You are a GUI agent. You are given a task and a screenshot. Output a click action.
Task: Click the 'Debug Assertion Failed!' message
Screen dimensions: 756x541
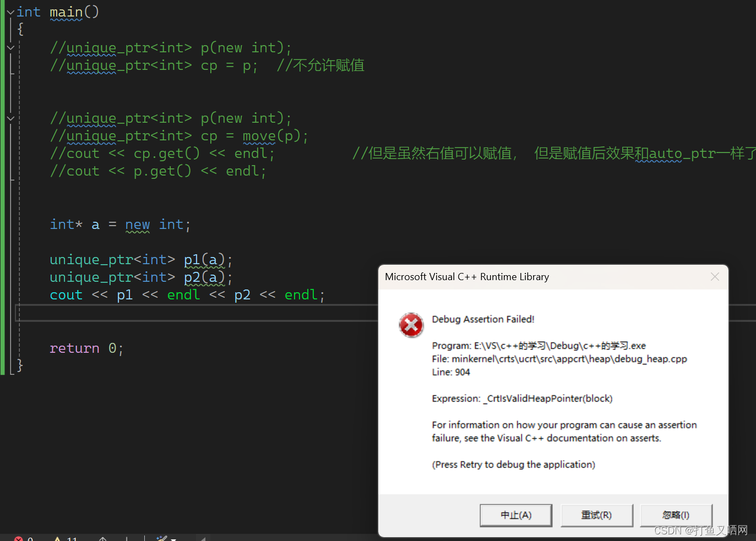click(483, 319)
